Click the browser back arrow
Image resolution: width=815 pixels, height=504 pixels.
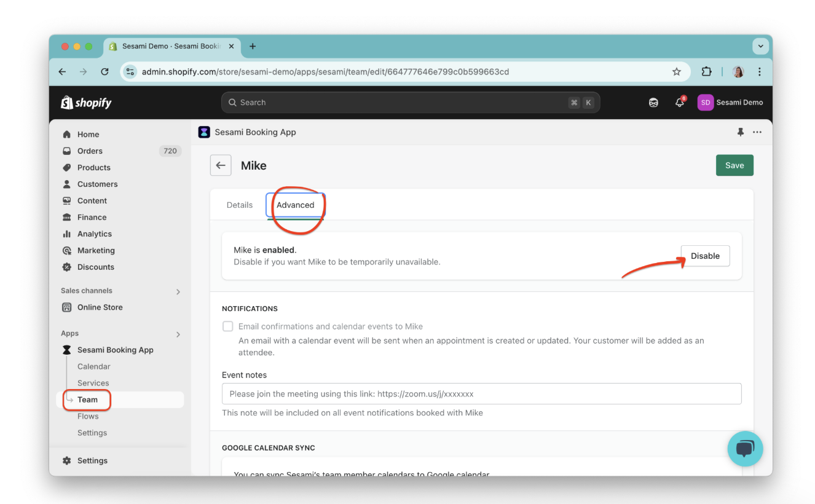coord(63,72)
